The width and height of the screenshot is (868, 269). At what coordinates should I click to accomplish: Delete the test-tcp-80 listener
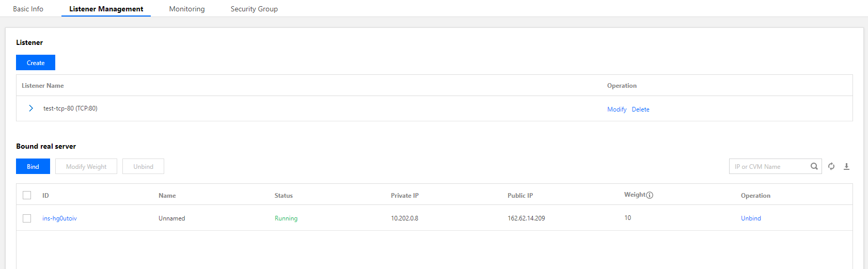point(640,109)
